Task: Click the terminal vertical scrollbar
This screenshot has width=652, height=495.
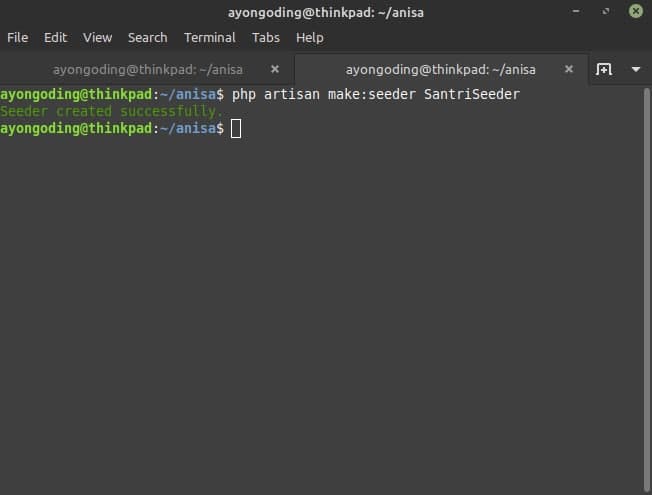Action: tap(647, 289)
